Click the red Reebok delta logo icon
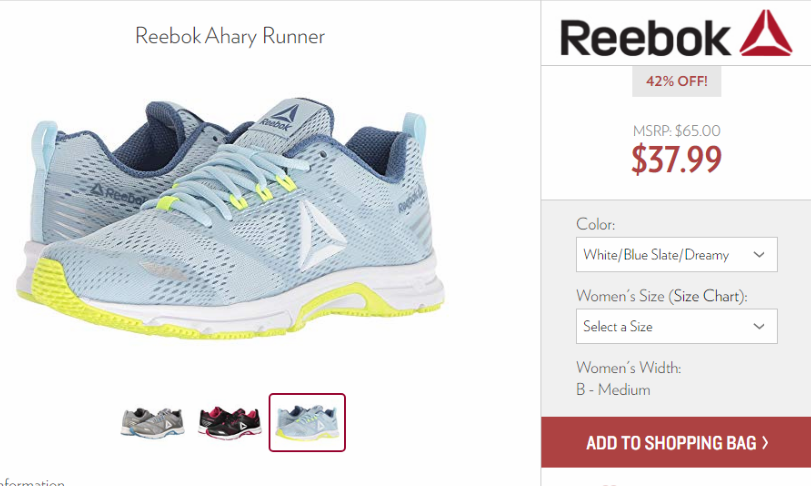The height and width of the screenshot is (486, 811). 765,33
